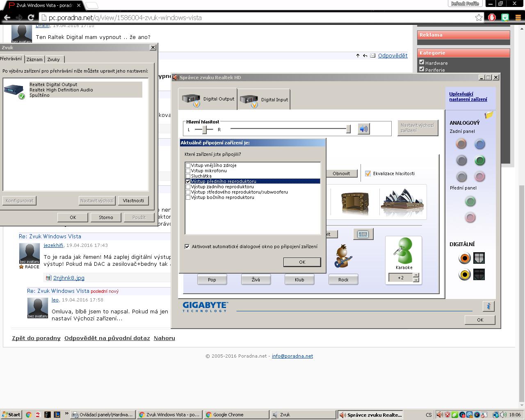Viewport: 525px width, 420px height.
Task: Select the yellow digital coaxial jack
Action: (465, 274)
